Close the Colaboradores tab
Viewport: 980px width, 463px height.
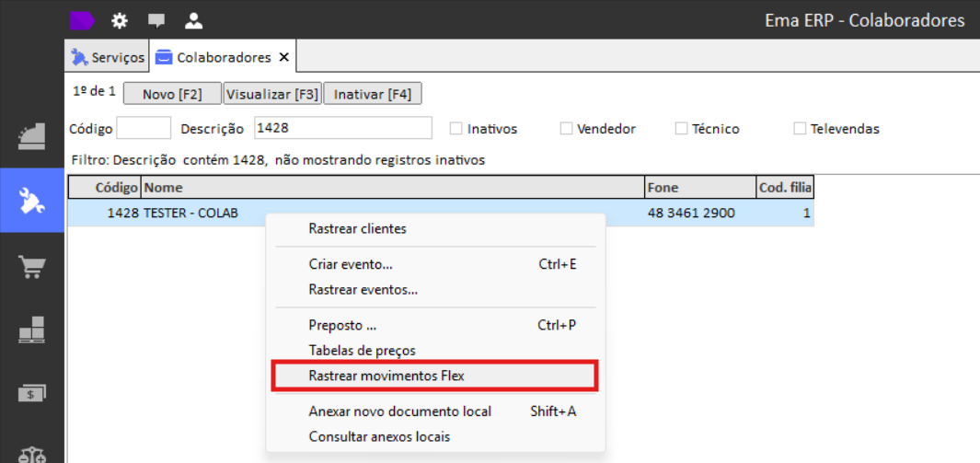coord(283,57)
